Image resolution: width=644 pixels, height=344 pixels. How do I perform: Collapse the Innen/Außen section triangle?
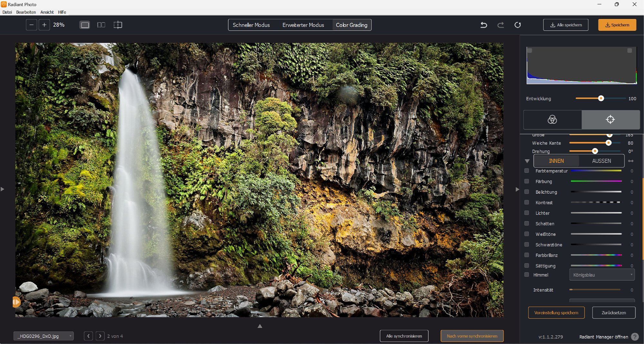[527, 161]
